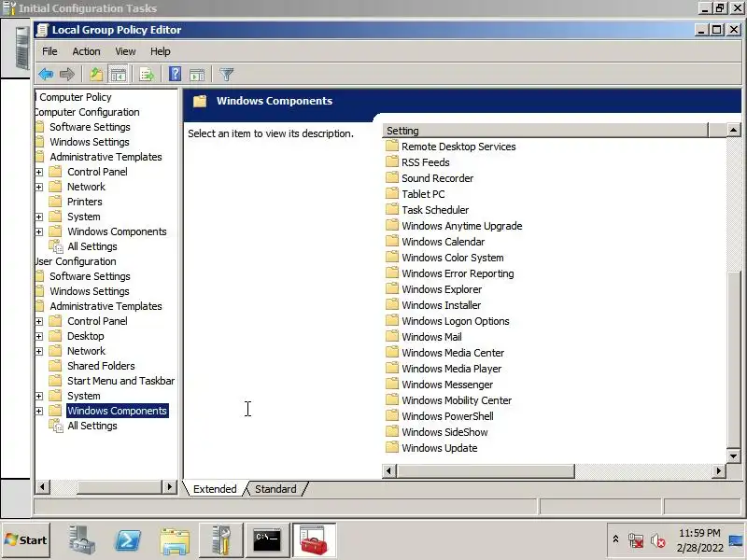Open Windows Explorer folder taskbar icon
The image size is (747, 560).
pyautogui.click(x=175, y=540)
